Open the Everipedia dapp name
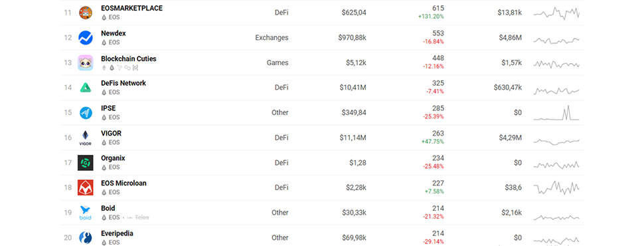 coord(117,233)
